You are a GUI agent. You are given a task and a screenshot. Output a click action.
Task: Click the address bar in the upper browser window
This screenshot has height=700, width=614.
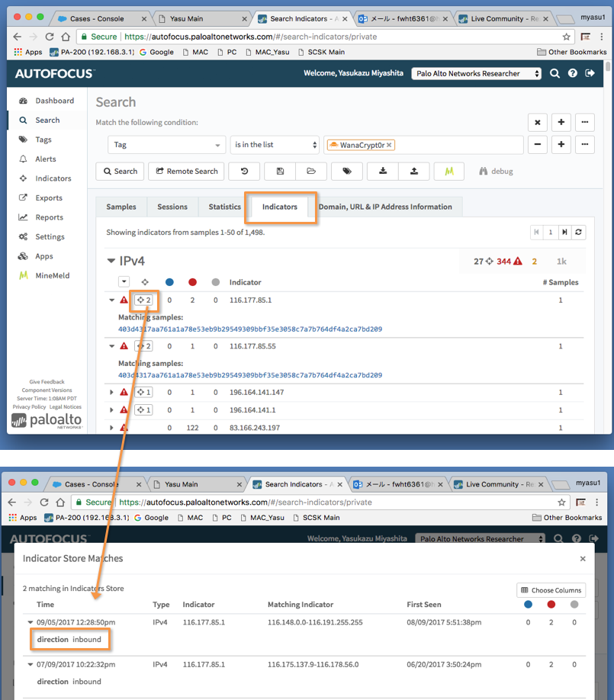coord(325,37)
